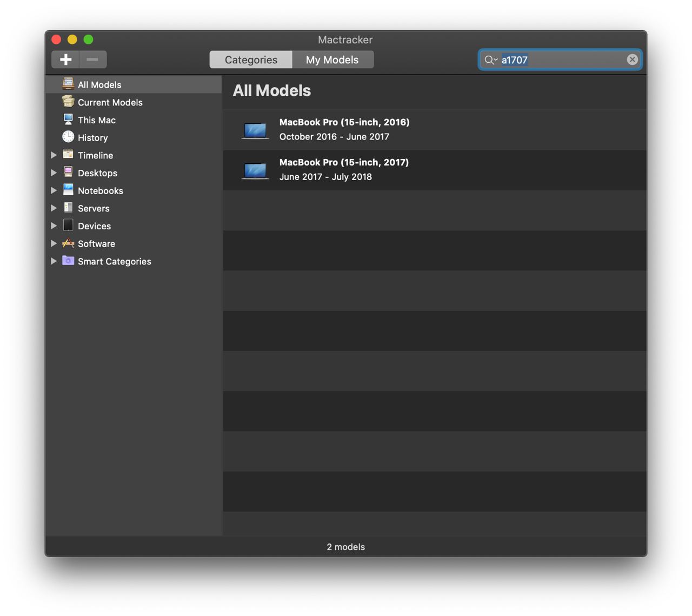The image size is (692, 616).
Task: Select the Devices label in sidebar
Action: click(x=94, y=226)
